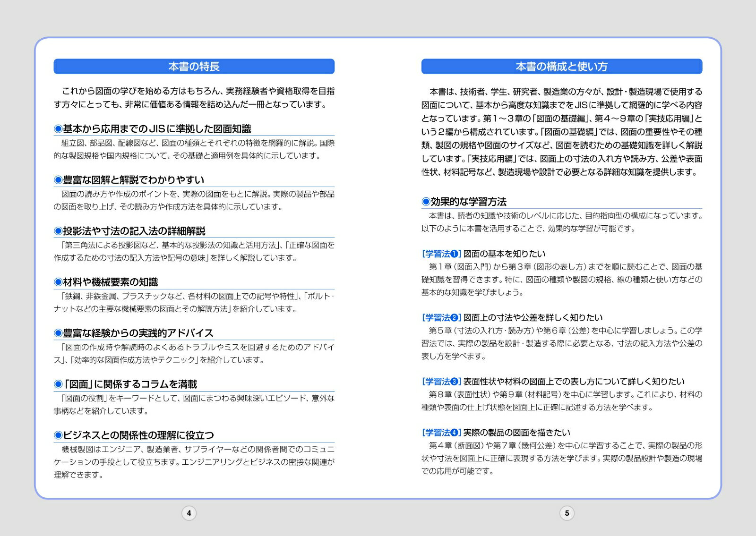Click the 効果的な学習方法 heading text
Viewport: 756px width, 536px height.
click(468, 202)
